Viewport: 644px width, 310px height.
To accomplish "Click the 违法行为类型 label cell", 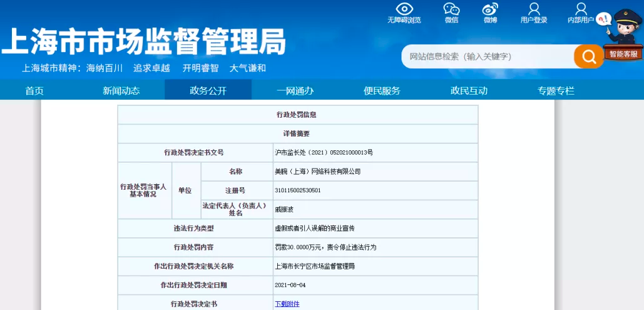I will click(195, 229).
